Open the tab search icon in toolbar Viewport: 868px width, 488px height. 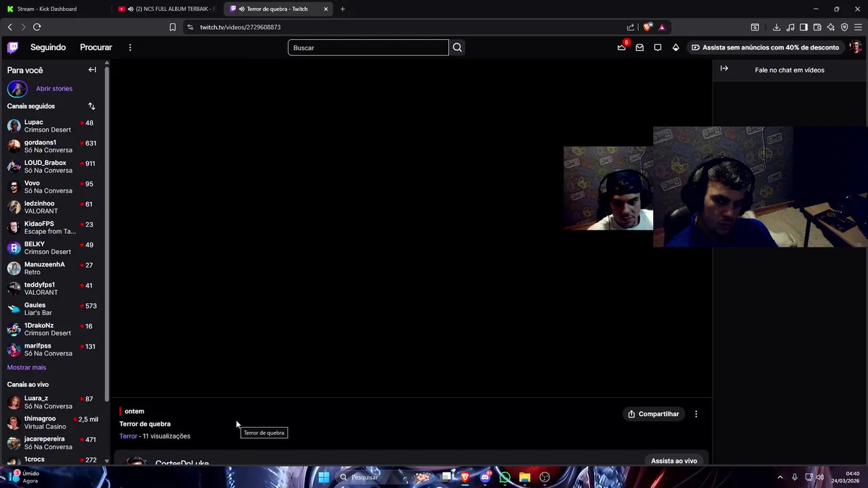[755, 27]
